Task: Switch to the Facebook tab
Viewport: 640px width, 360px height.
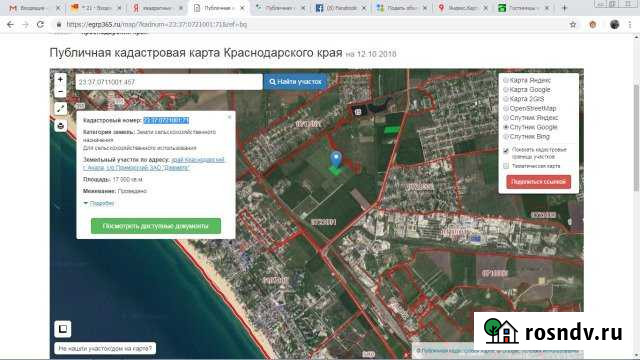Action: [x=341, y=8]
